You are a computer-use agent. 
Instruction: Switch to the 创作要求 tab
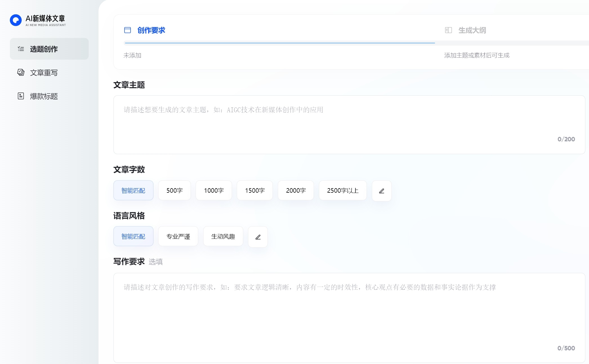click(x=151, y=30)
